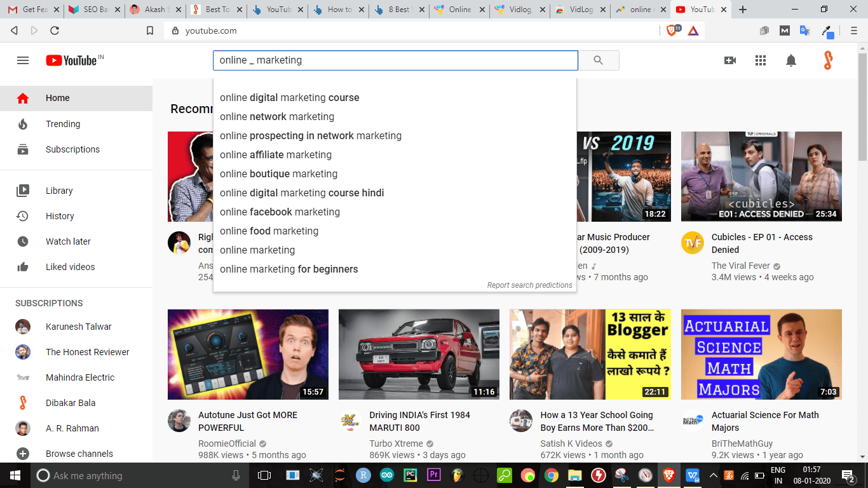Bookmark this page icon
Image resolution: width=868 pixels, height=488 pixels.
[150, 30]
